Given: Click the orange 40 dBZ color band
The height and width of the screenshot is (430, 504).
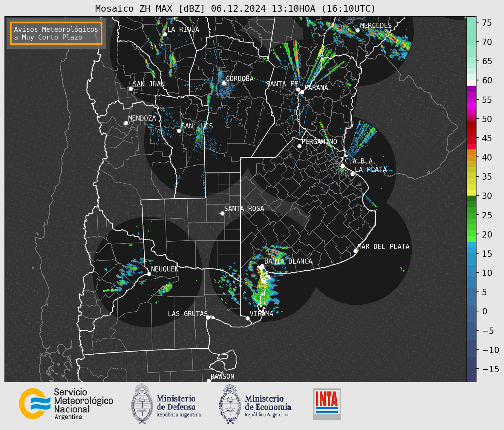Looking at the screenshot, I should (471, 158).
